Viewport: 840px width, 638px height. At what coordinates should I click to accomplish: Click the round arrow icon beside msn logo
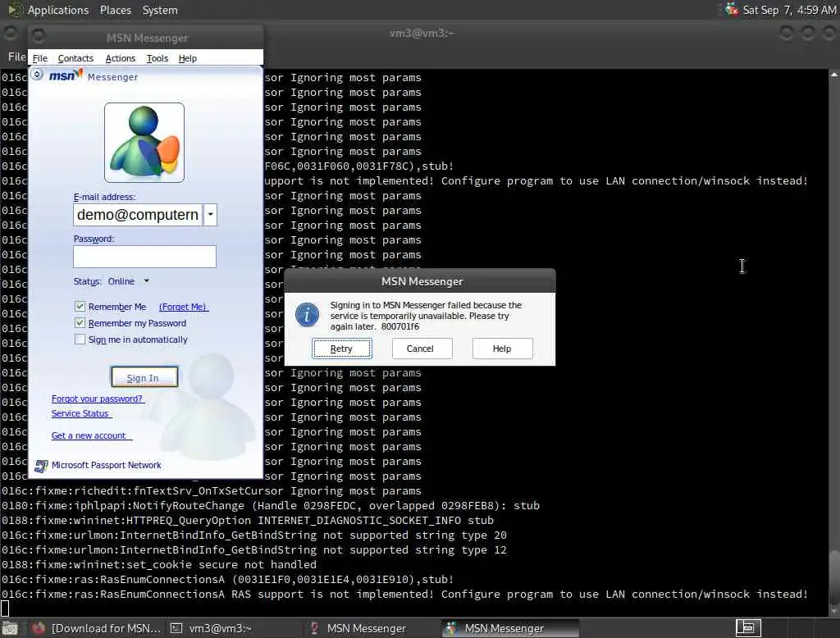37,75
